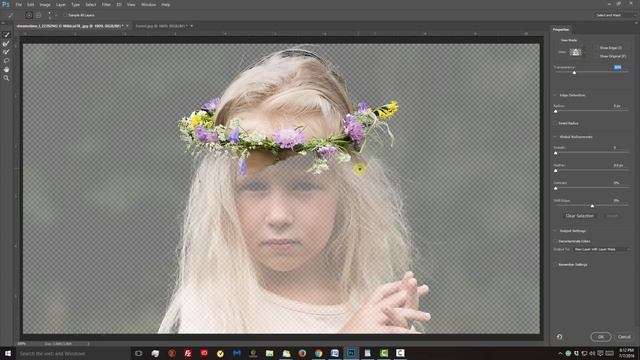The height and width of the screenshot is (360, 640).
Task: Pick the Hand tool
Action: [x=6, y=69]
